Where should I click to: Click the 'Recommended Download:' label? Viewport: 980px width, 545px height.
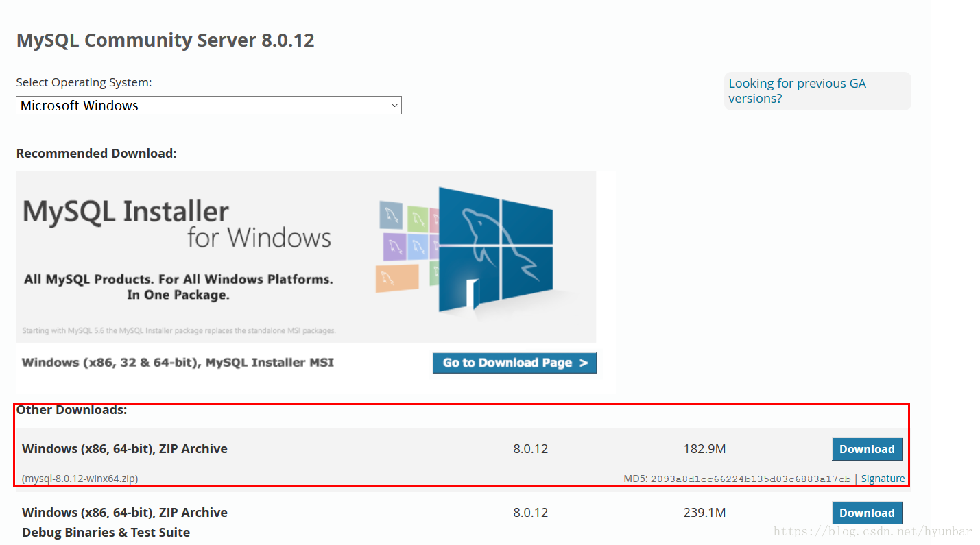97,153
